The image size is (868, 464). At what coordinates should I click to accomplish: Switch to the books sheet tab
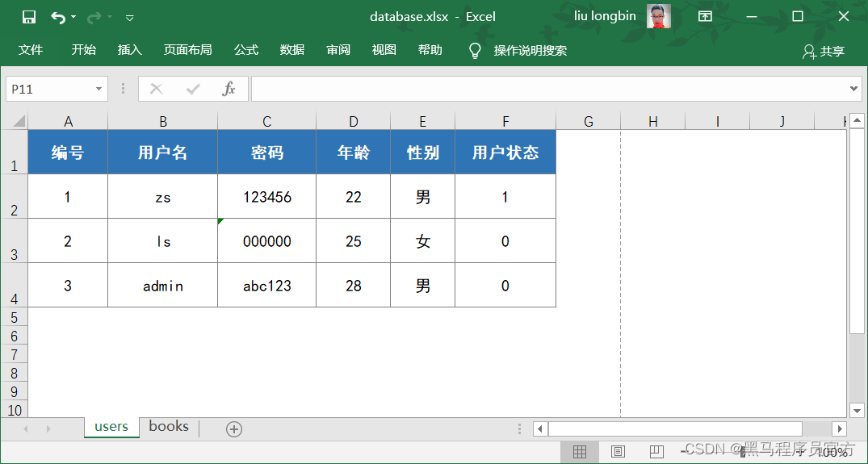pos(169,427)
